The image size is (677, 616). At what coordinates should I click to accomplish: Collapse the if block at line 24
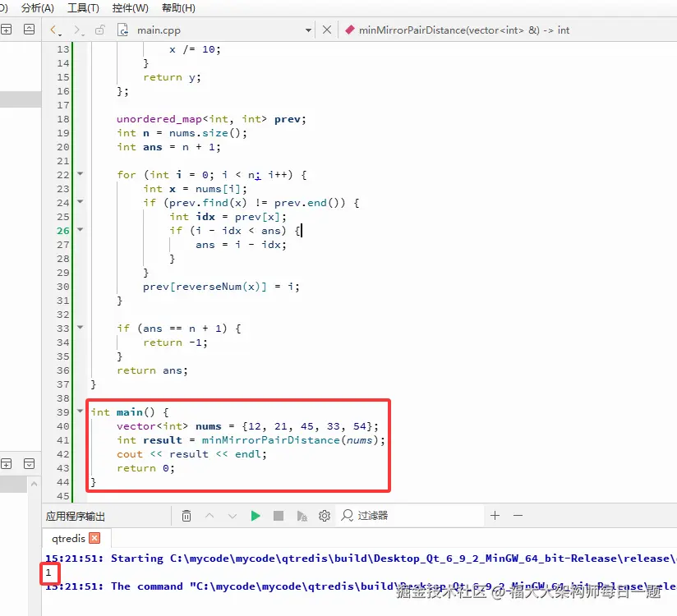click(x=80, y=201)
